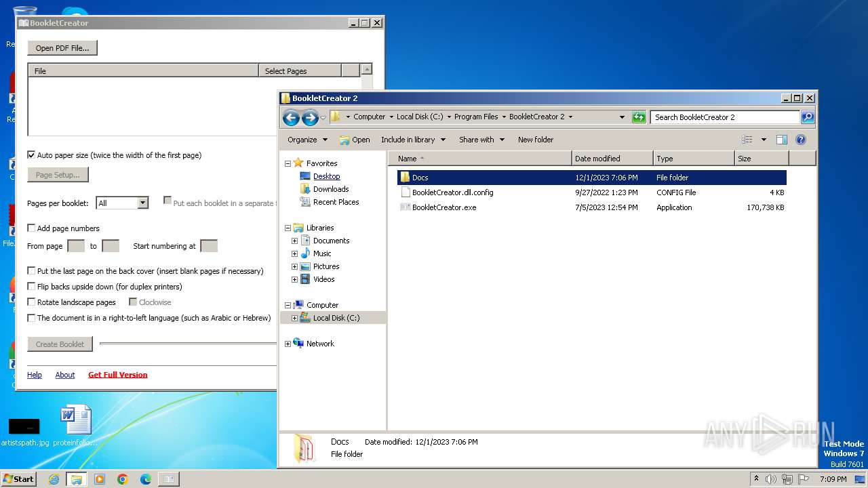Click Local Disk (C:) in address breadcrumb
Screen dimensions: 868x488
pos(420,117)
